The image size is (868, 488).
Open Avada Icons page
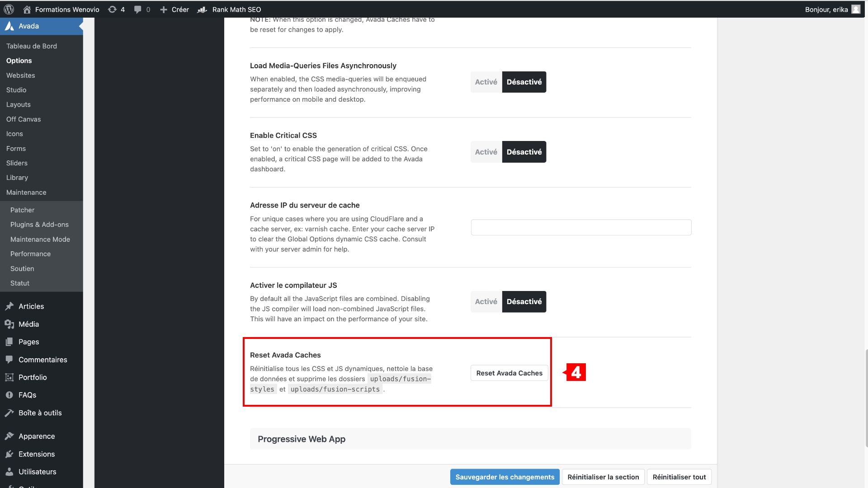14,134
